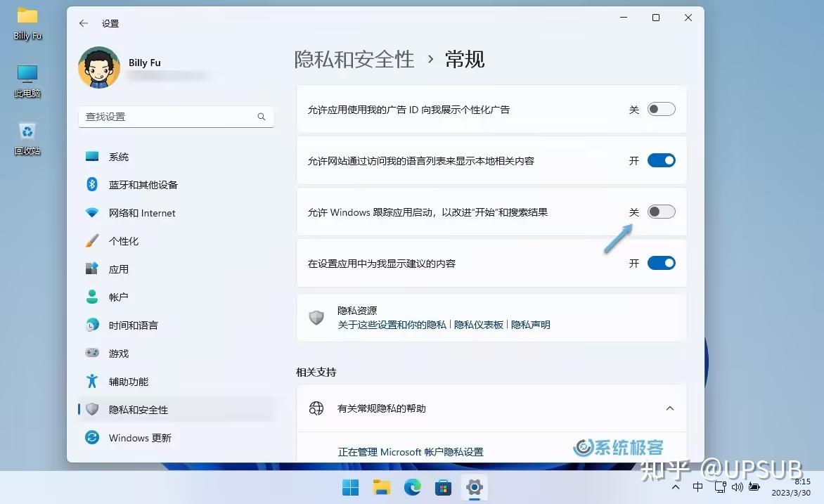Open 游戏 settings
This screenshot has height=504, width=824.
[x=120, y=353]
